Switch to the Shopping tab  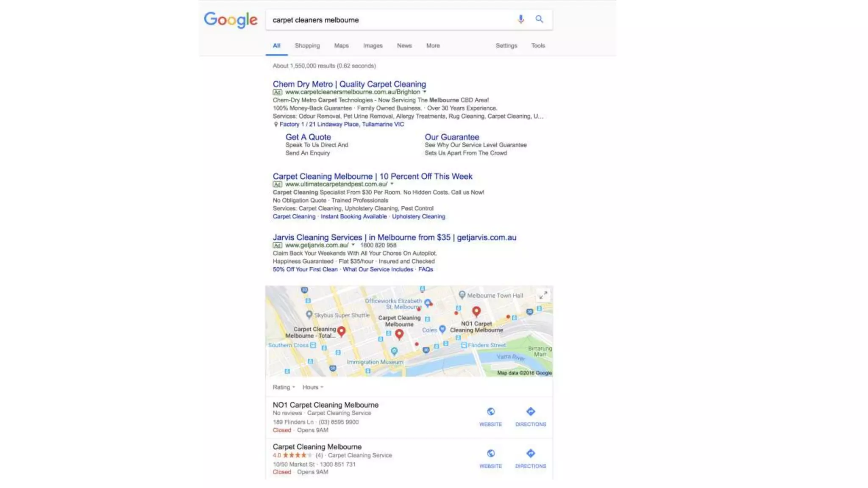pyautogui.click(x=307, y=46)
